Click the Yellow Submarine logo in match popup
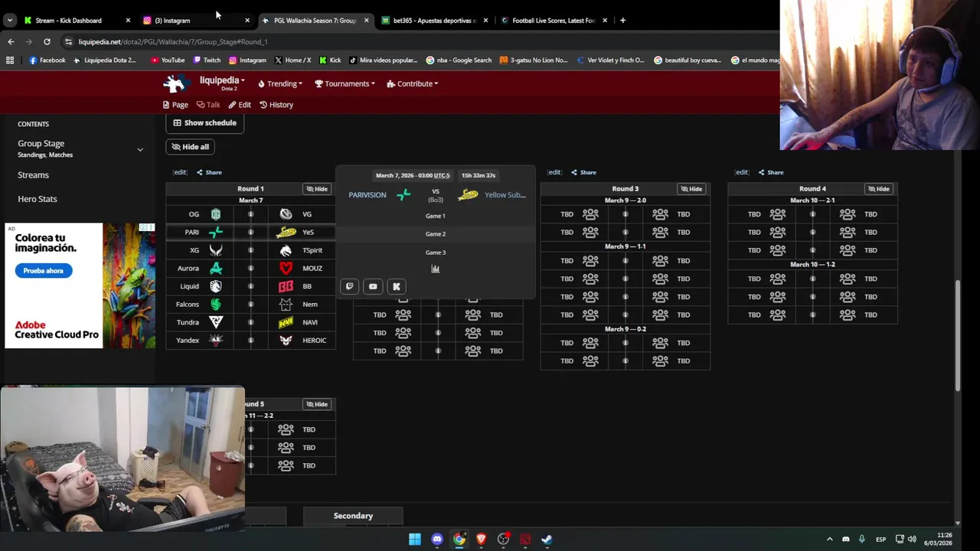Viewport: 980px width, 551px height. [468, 195]
